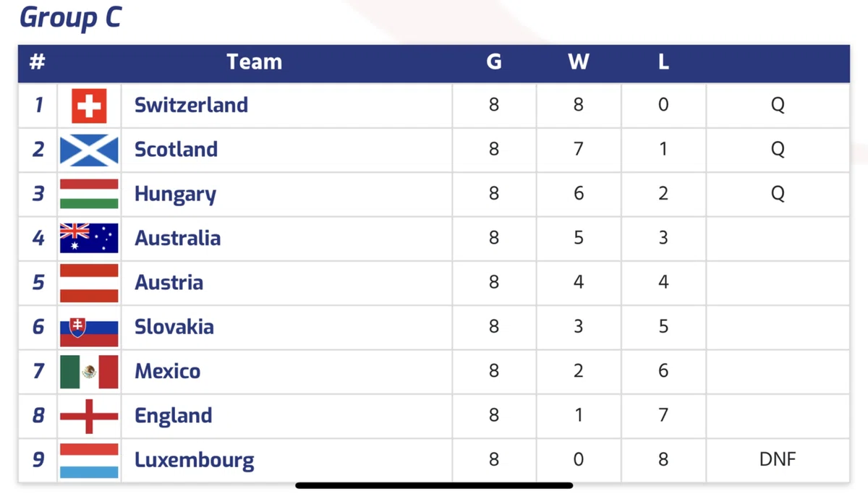Tap the home indicator bar
This screenshot has height=499, width=868.
coord(434,485)
